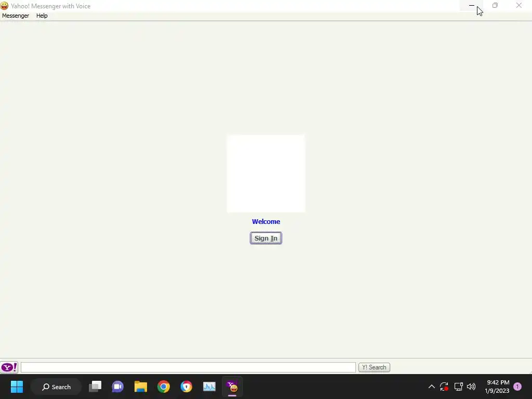Click the Yahoo Messenger smiley title icon
532x399 pixels.
pyautogui.click(x=4, y=6)
